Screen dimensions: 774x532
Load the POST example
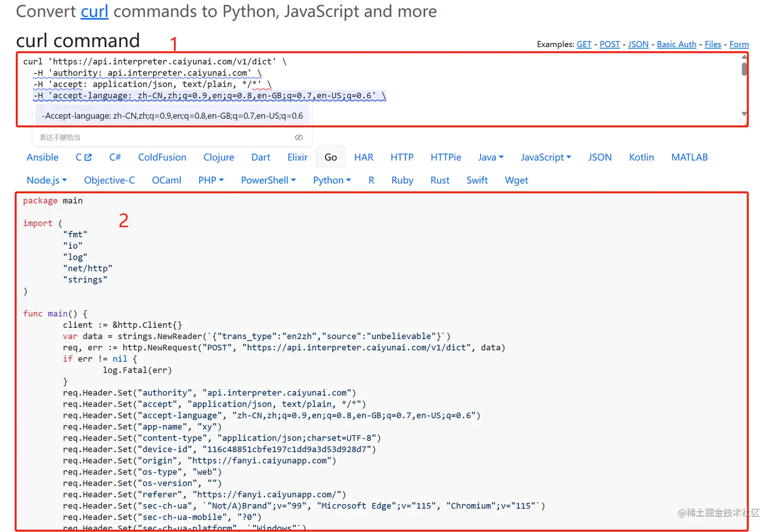(x=609, y=45)
